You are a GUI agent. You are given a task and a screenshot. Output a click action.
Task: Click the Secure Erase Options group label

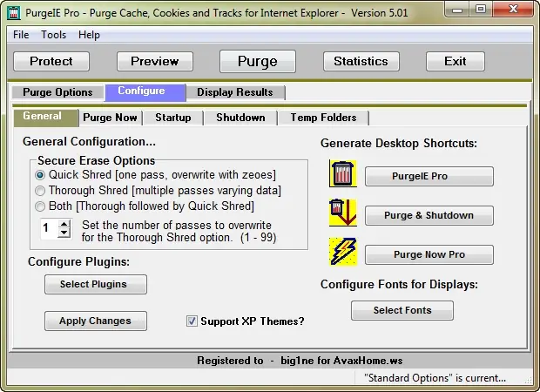click(96, 160)
